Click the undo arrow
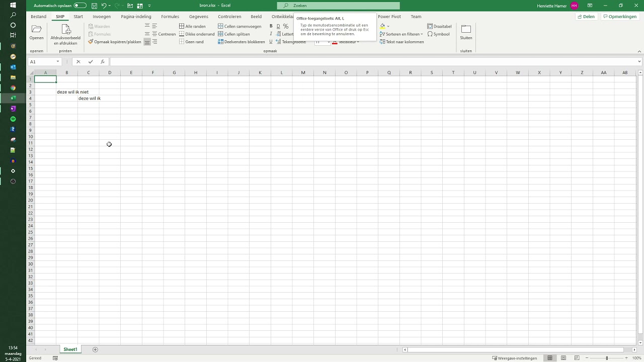The height and width of the screenshot is (362, 644). click(104, 6)
